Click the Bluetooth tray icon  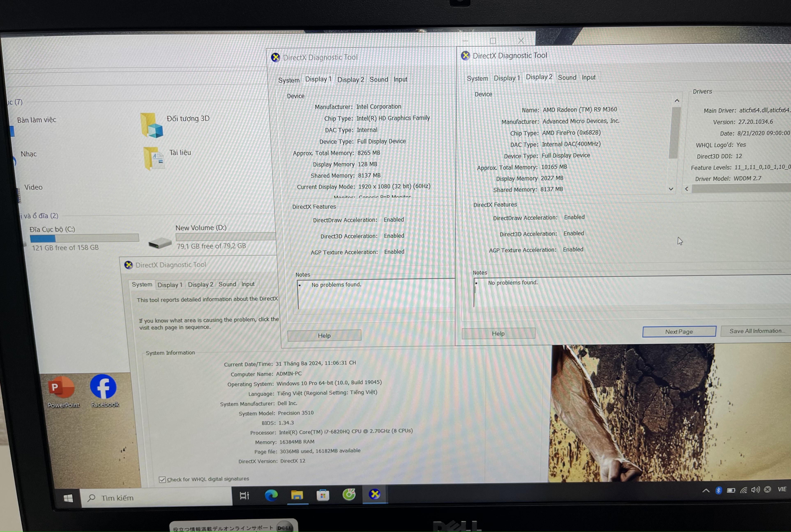click(x=718, y=490)
